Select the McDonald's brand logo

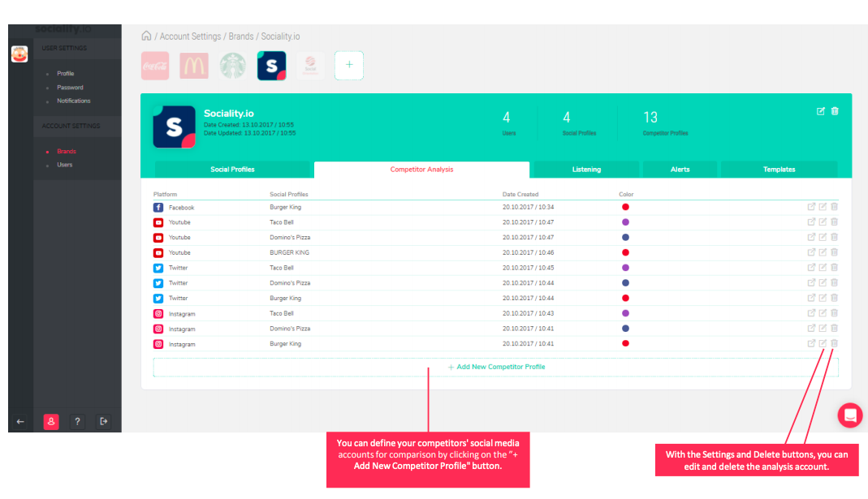click(x=194, y=66)
